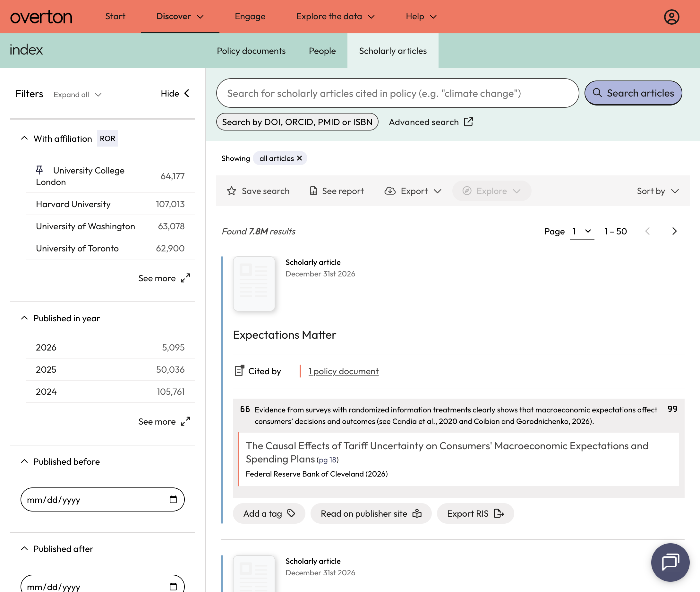700x592 pixels.
Task: Click the Cited by document icon
Action: tap(239, 371)
